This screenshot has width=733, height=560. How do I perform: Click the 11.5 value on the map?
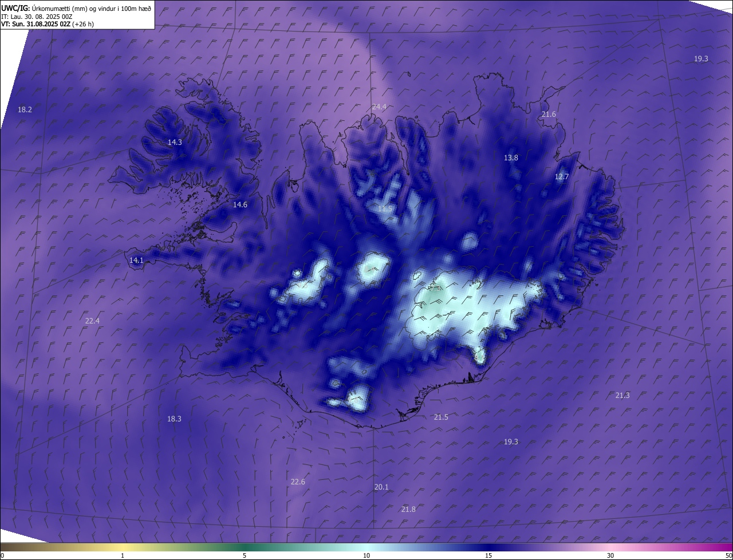[x=385, y=208]
